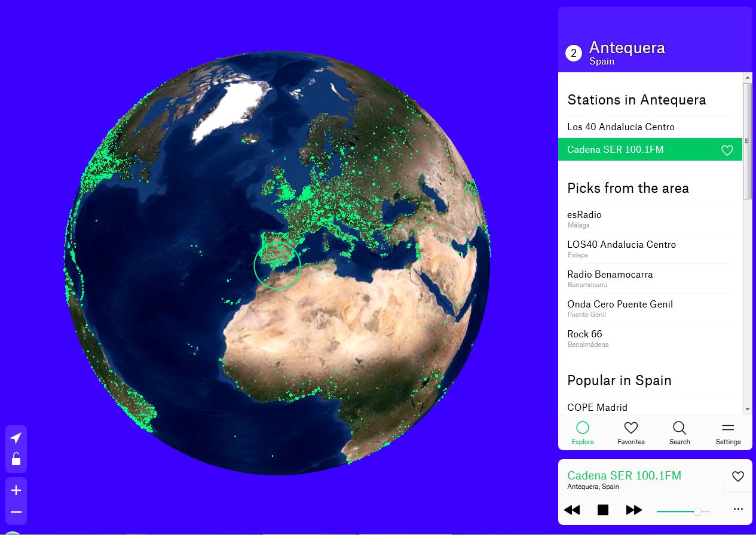The height and width of the screenshot is (535, 756).
Task: Click the Popular in Spain heading
Action: [x=619, y=380]
